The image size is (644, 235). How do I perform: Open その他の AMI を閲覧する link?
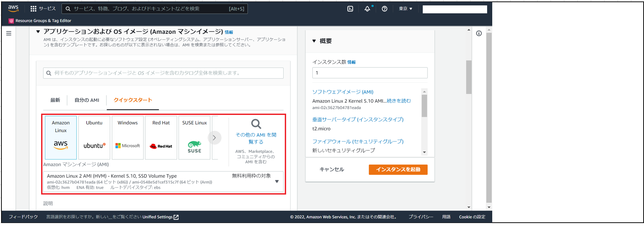[256, 138]
